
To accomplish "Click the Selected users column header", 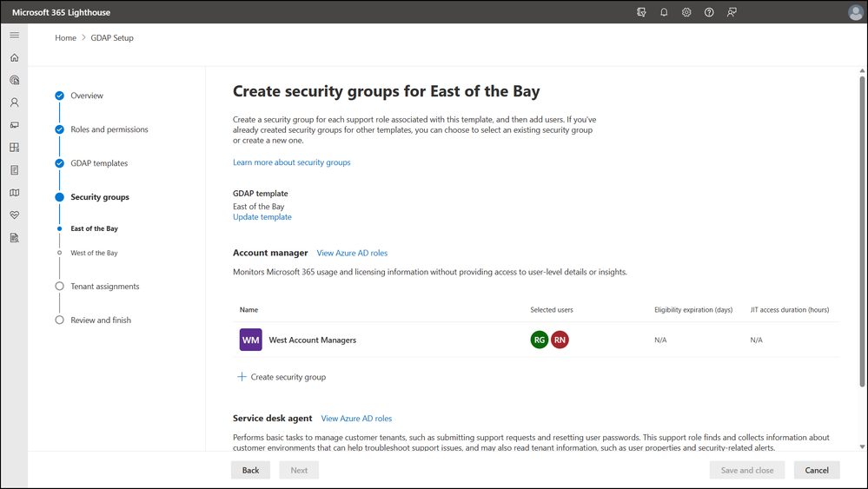I will 552,310.
